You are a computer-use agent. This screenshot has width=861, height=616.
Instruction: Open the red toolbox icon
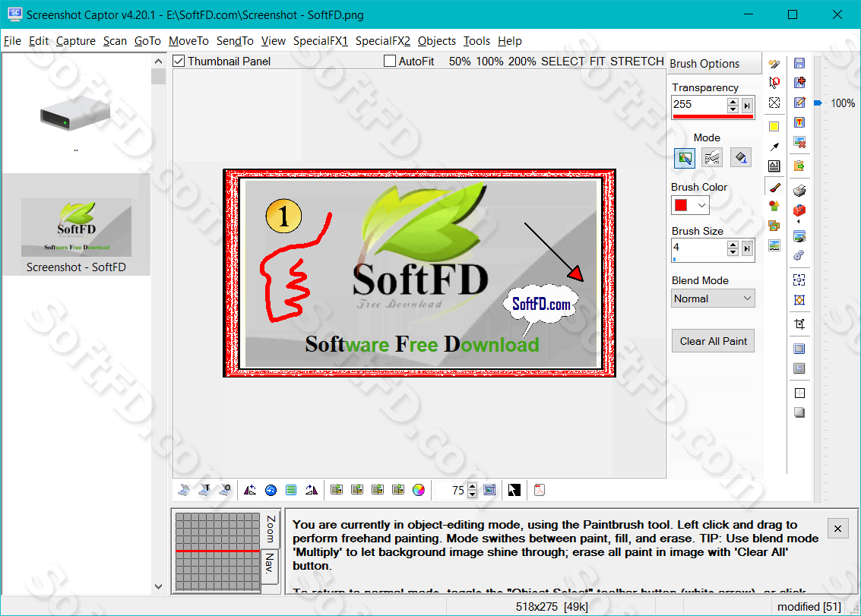(799, 210)
